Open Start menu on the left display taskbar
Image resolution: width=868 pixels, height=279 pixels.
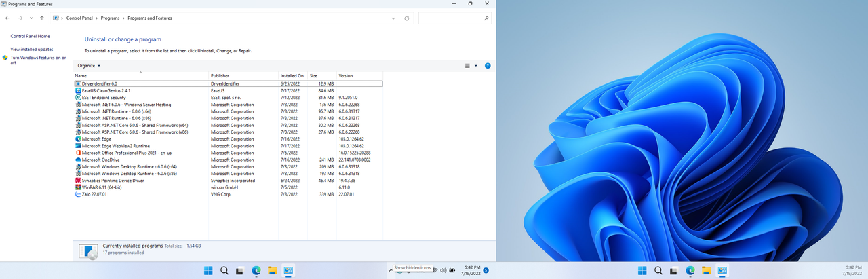tap(208, 270)
